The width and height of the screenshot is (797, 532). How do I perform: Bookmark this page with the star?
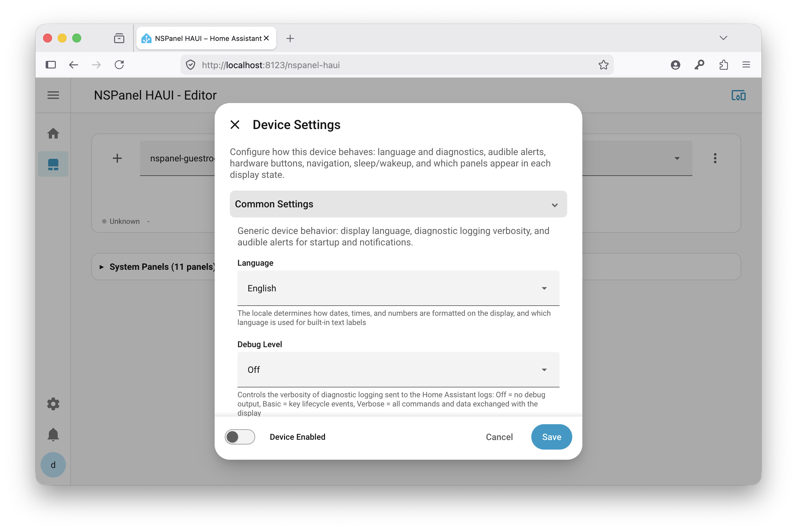603,65
